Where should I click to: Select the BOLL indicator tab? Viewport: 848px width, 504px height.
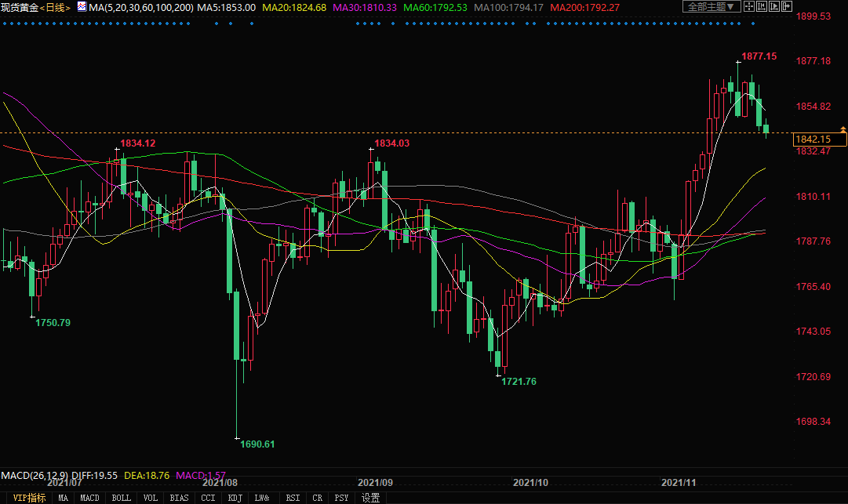click(x=121, y=498)
